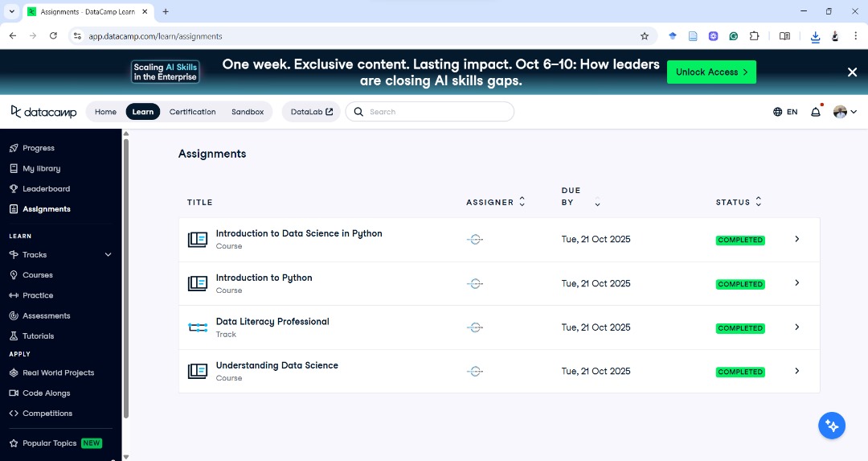Click the globe language icon
Image resolution: width=868 pixels, height=461 pixels.
tap(777, 112)
